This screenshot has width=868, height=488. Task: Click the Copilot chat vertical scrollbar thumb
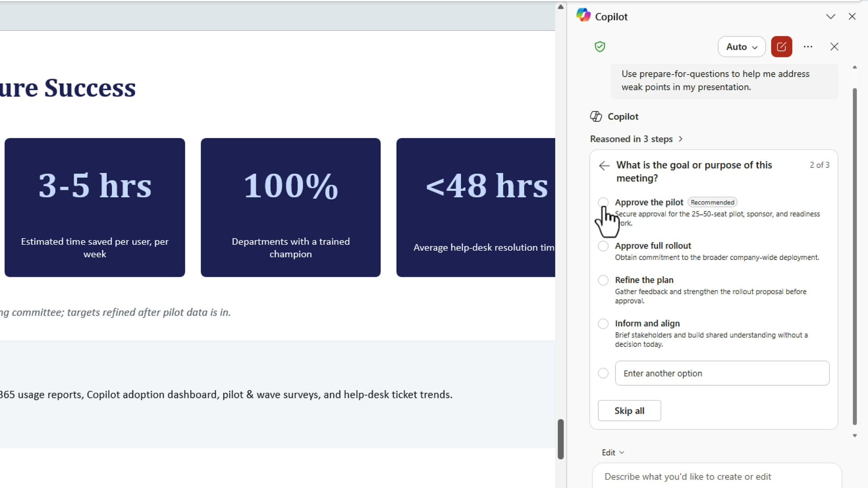pos(854,256)
